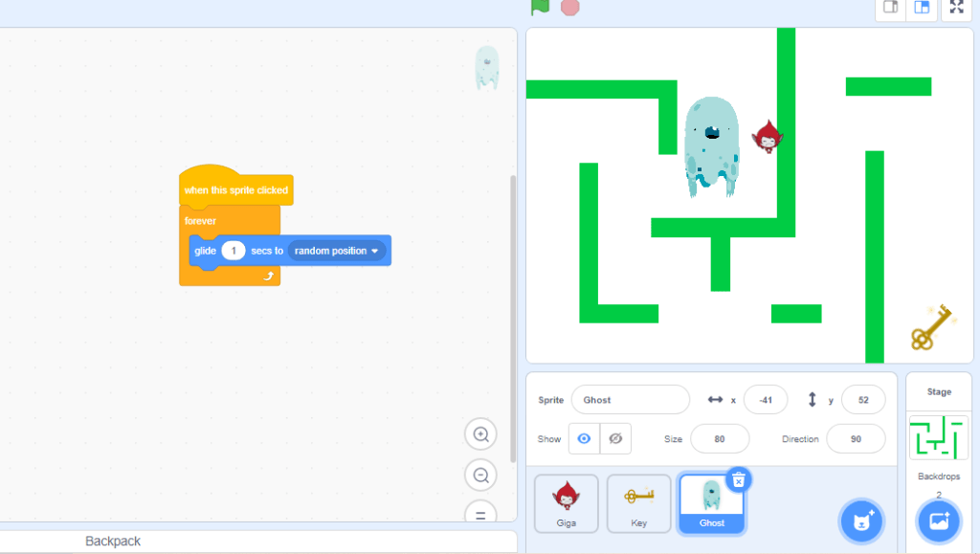The height and width of the screenshot is (554, 980).
Task: Click the sprite name field Ghost
Action: point(630,400)
